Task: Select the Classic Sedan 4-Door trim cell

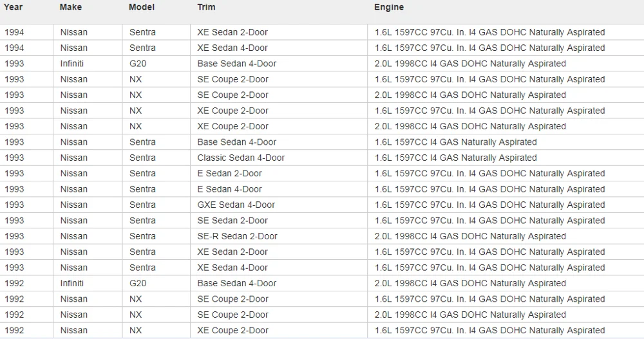Action: [x=241, y=158]
